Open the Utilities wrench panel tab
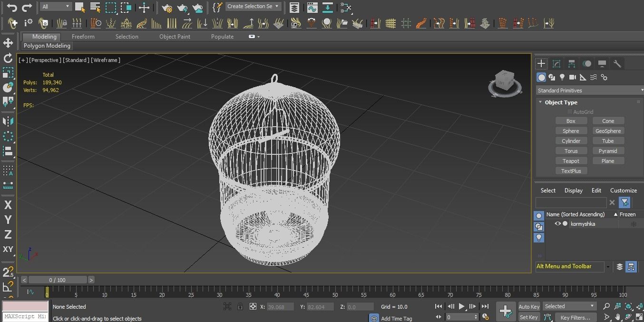The image size is (644, 322). pyautogui.click(x=617, y=64)
